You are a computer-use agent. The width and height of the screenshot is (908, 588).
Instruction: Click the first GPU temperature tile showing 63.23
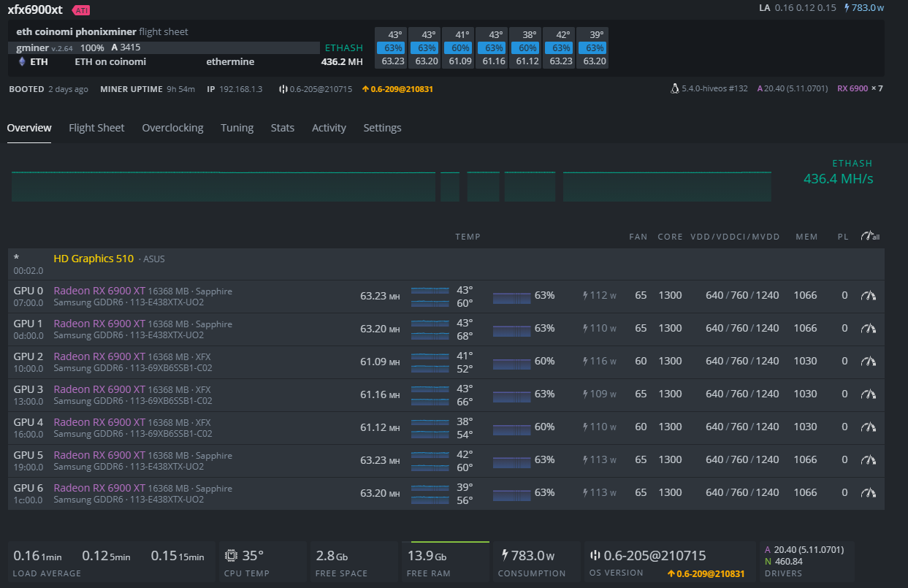(x=392, y=48)
